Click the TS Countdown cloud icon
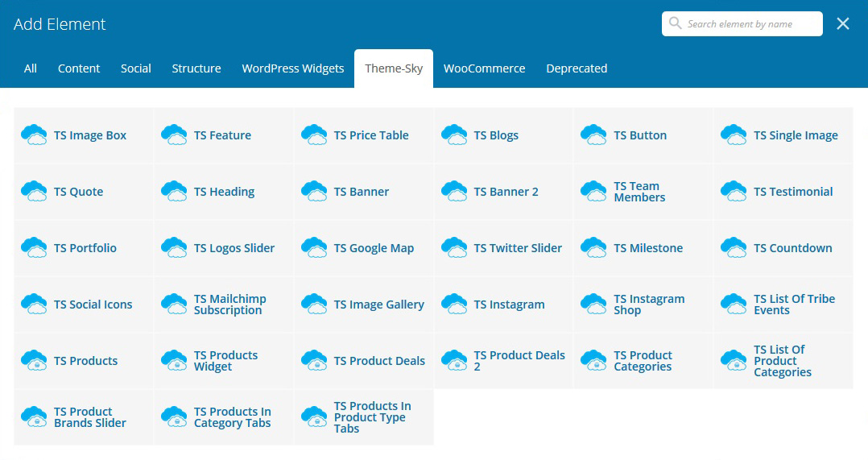The image size is (868, 460). point(734,248)
